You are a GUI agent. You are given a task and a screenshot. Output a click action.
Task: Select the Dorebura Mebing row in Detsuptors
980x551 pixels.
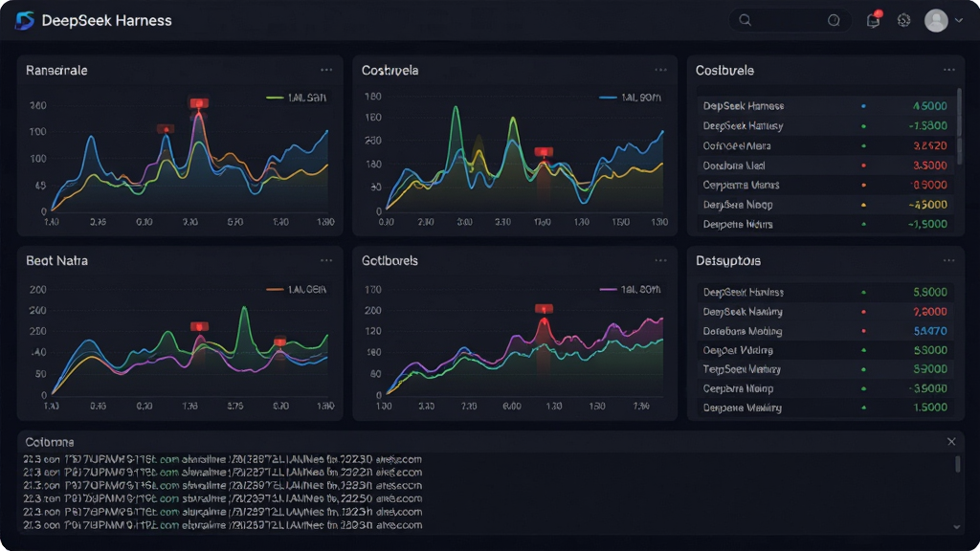[x=825, y=331]
